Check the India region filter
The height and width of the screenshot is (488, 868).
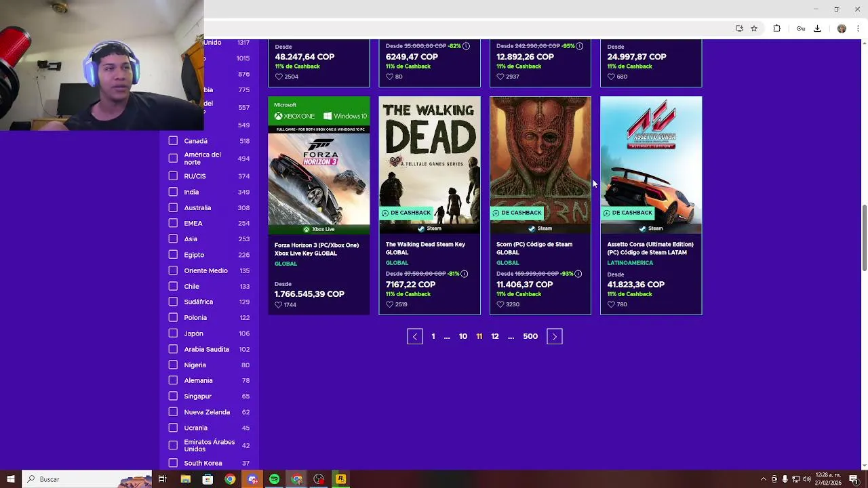[173, 192]
